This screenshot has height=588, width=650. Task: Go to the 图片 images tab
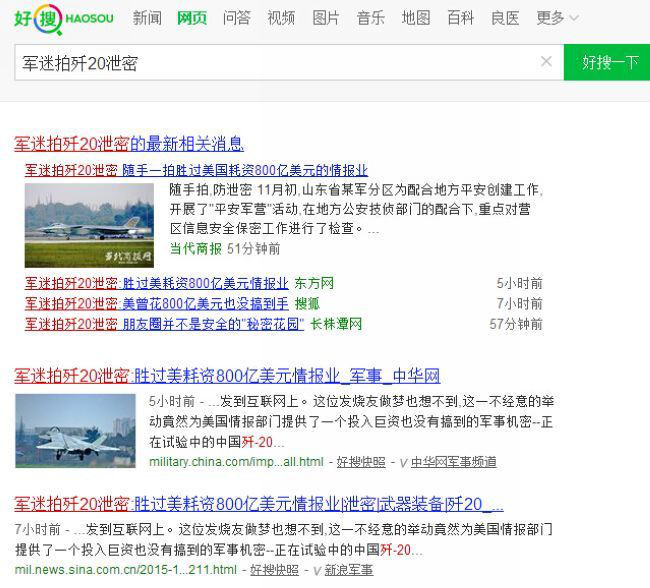326,18
